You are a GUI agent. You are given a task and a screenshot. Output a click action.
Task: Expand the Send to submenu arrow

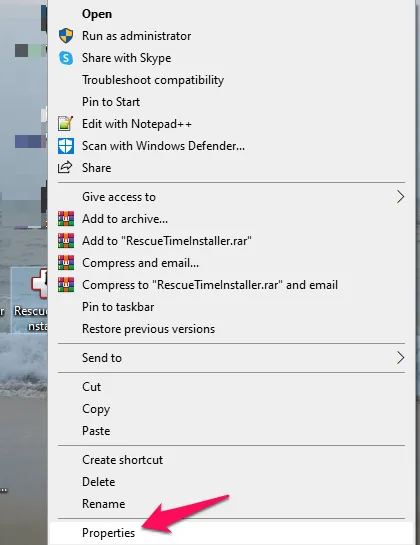[401, 358]
